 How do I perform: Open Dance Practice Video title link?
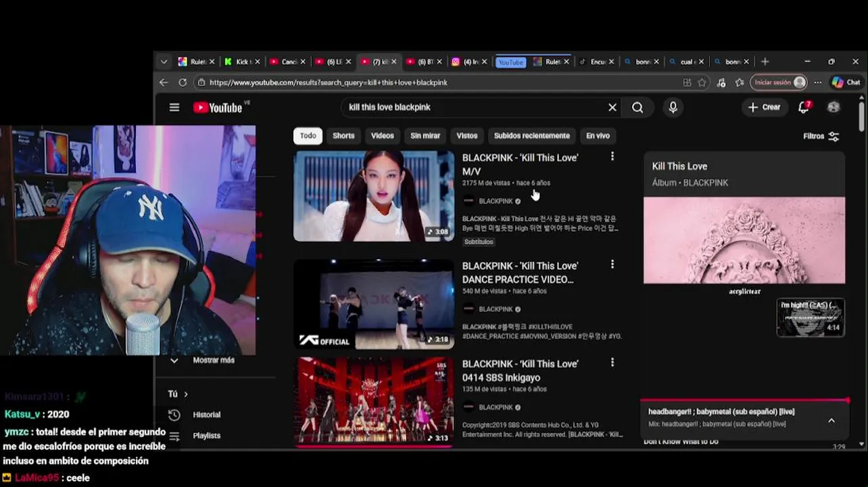coord(520,272)
